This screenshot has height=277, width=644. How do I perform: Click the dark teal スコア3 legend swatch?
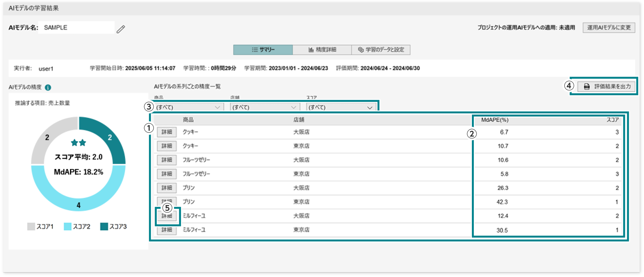coord(104,226)
